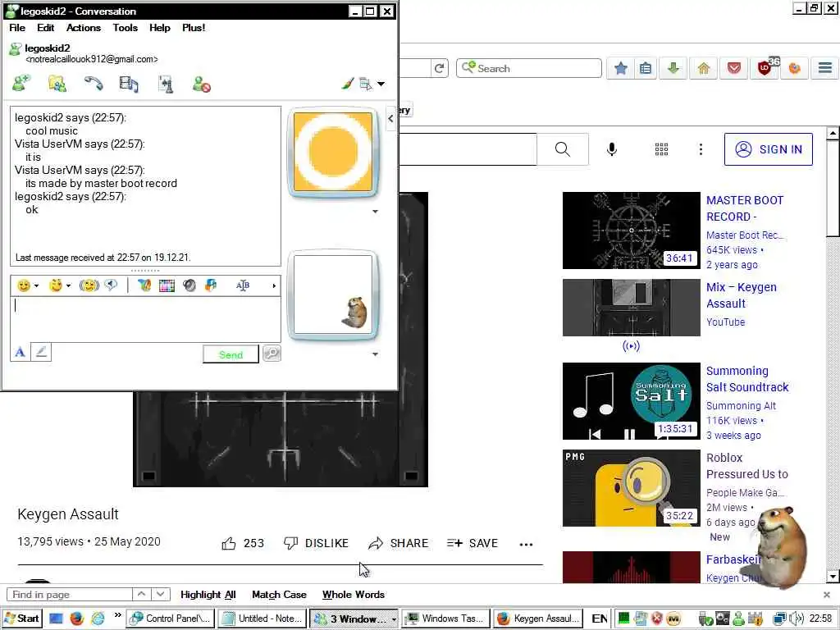
Task: Click the uBlock Origin icon
Action: tap(765, 69)
